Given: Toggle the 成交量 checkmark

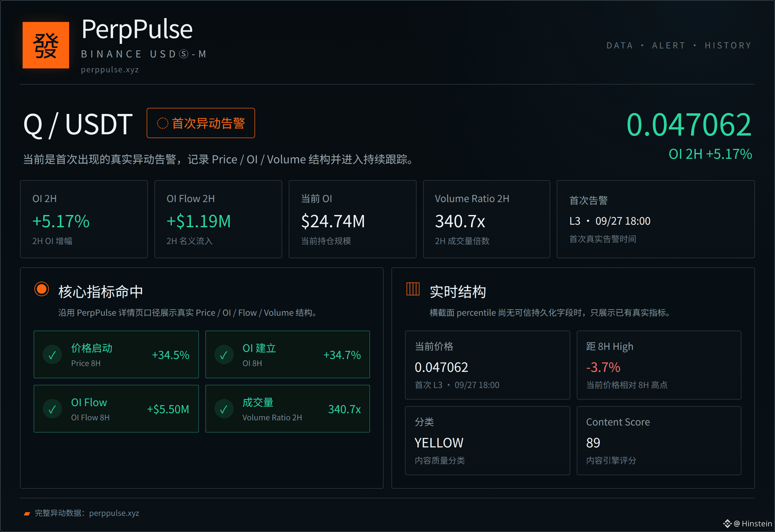Looking at the screenshot, I should click(224, 409).
